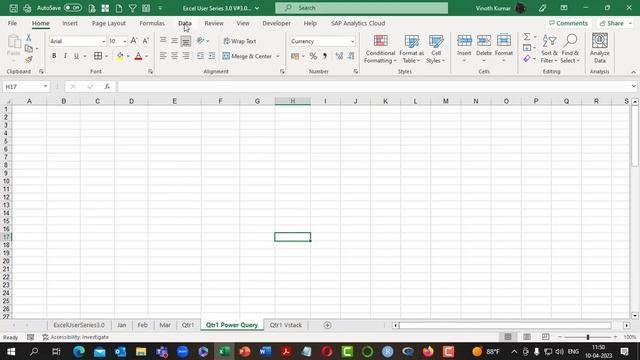Open Microsoft Edge from taskbar
Image resolution: width=640 pixels, height=360 pixels.
click(79, 351)
